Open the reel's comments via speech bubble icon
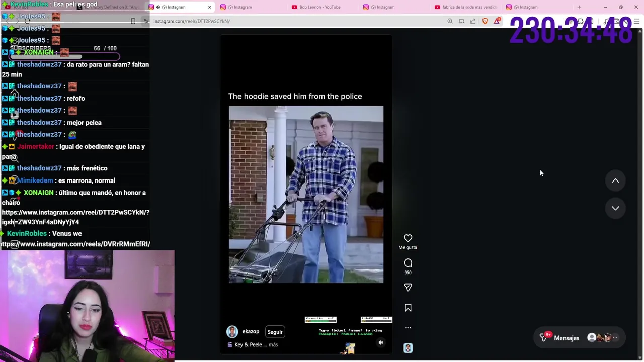Screen dimensions: 644x362 [408, 263]
